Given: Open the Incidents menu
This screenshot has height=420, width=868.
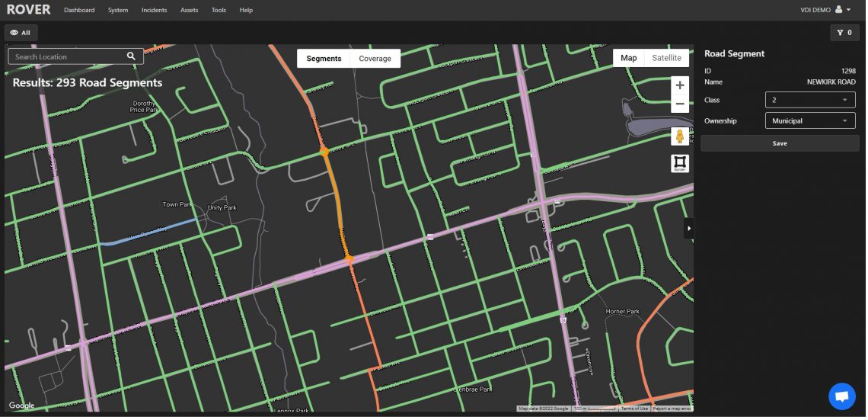Looking at the screenshot, I should [154, 10].
